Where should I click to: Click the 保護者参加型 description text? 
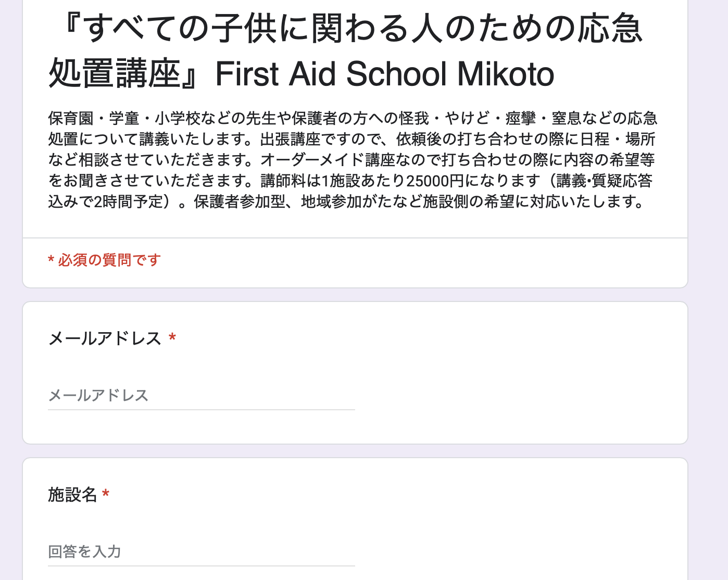pos(239,202)
